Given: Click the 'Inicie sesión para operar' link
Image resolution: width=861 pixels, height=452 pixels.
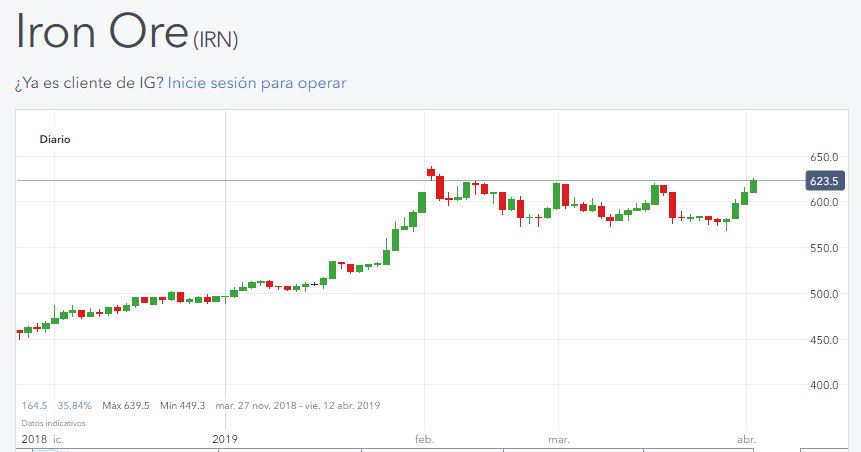Looking at the screenshot, I should 257,83.
